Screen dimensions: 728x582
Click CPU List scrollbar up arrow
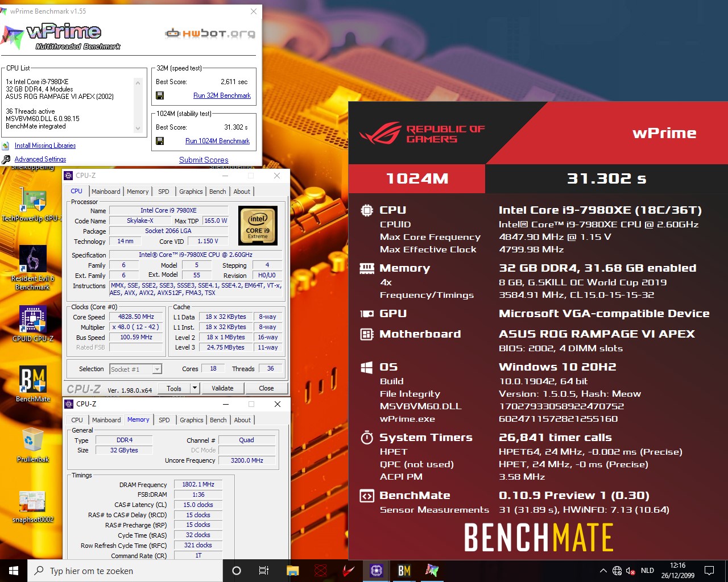(x=138, y=82)
